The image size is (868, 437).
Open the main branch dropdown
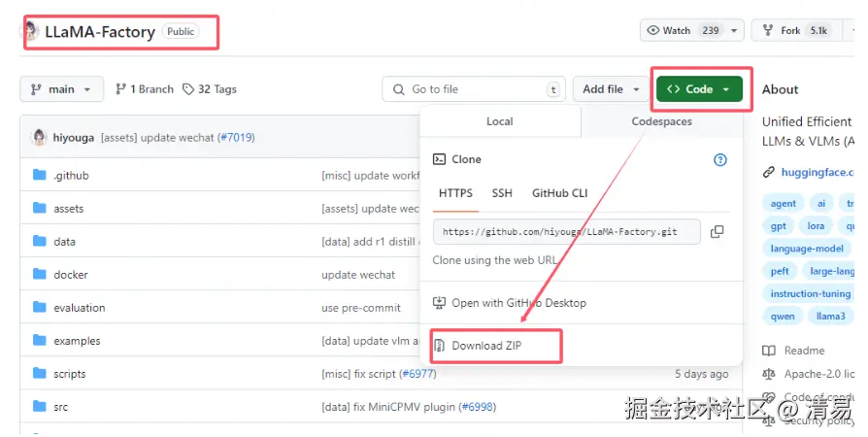coord(61,89)
